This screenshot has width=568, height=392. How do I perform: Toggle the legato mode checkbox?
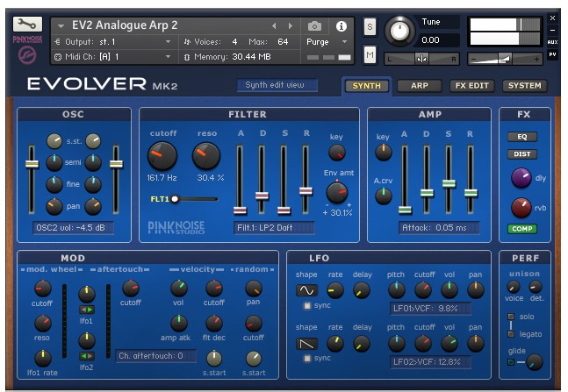click(x=511, y=334)
